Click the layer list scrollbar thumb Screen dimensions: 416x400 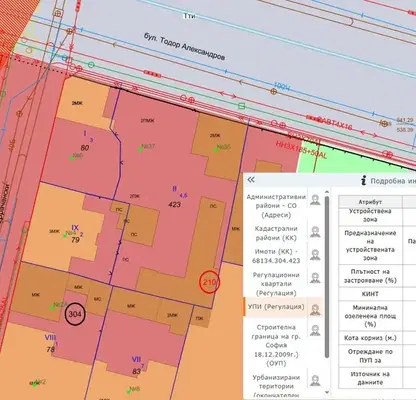[x=327, y=277]
